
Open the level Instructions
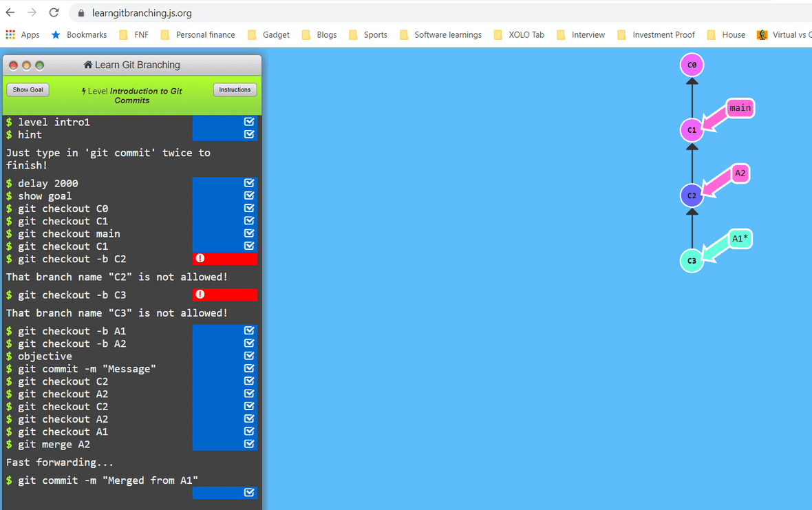[235, 90]
